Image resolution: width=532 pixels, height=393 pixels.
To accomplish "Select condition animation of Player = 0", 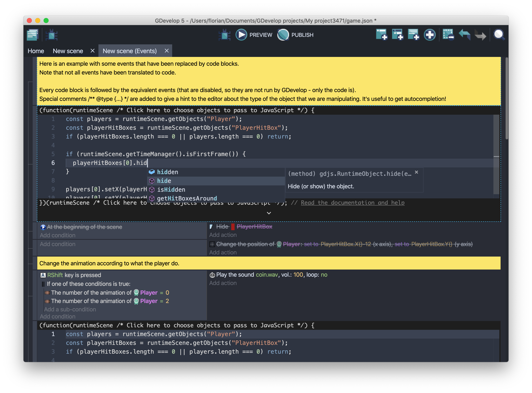I will (107, 293).
